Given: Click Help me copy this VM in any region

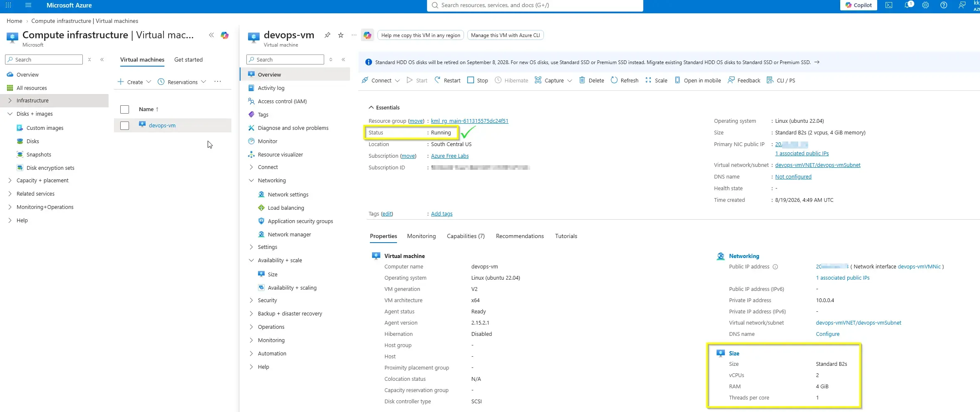Looking at the screenshot, I should coord(421,35).
